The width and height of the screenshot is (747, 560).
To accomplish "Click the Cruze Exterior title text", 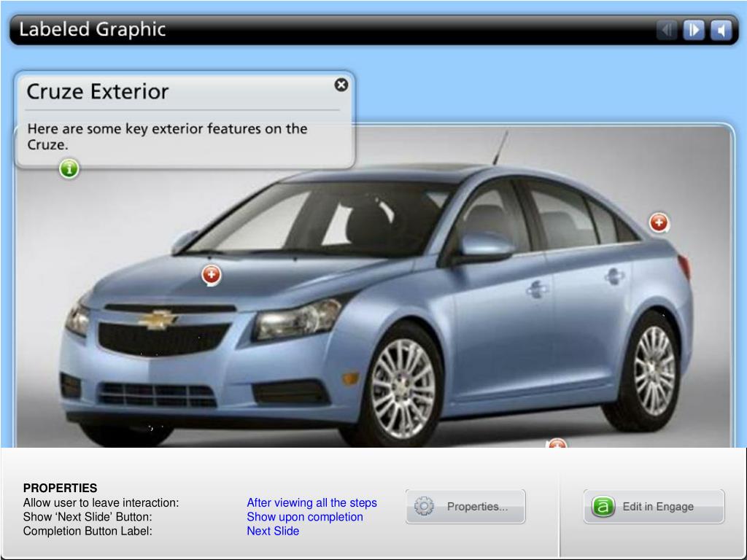I will [x=98, y=91].
